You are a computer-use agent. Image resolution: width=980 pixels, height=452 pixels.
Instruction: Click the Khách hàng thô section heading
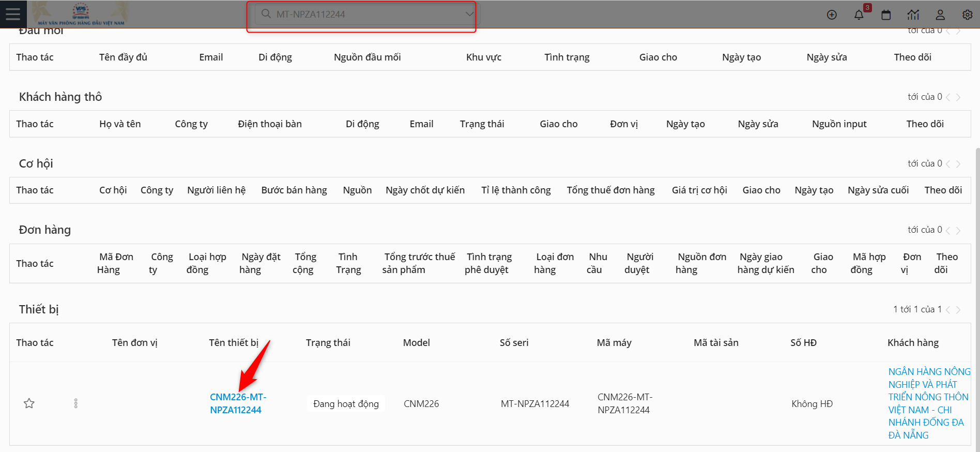coord(60,97)
